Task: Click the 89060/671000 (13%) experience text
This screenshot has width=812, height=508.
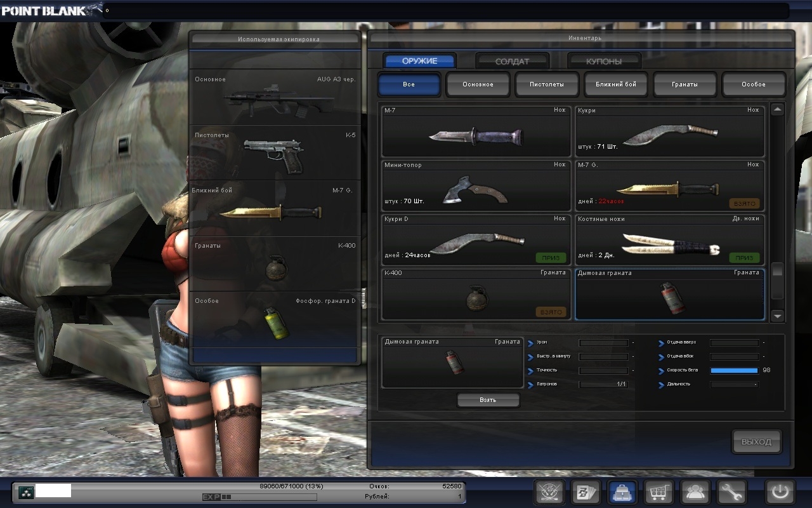Action: (291, 486)
